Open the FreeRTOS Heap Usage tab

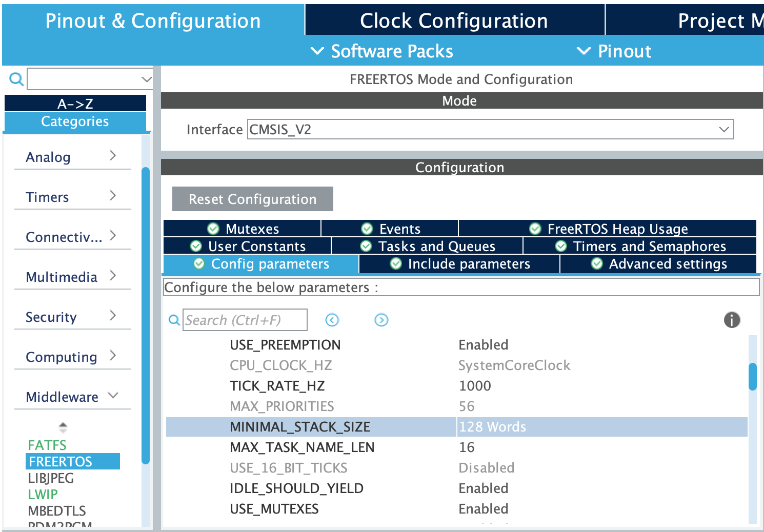click(x=608, y=229)
